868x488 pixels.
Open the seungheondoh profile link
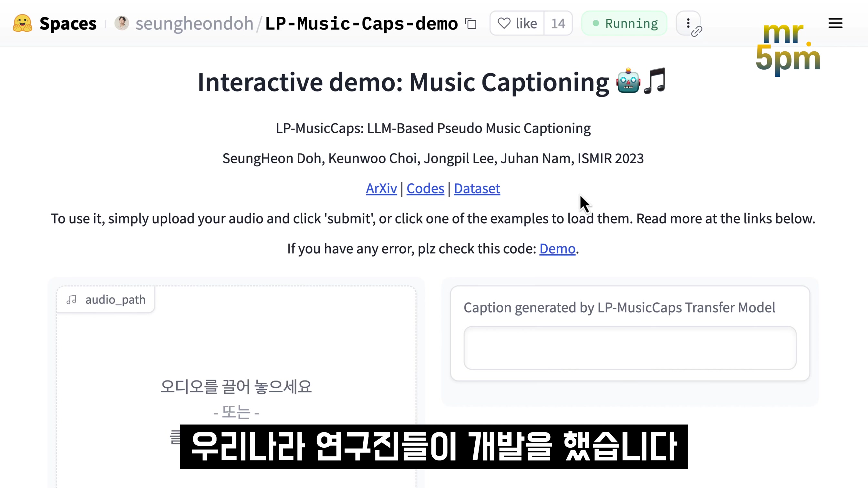click(x=194, y=24)
